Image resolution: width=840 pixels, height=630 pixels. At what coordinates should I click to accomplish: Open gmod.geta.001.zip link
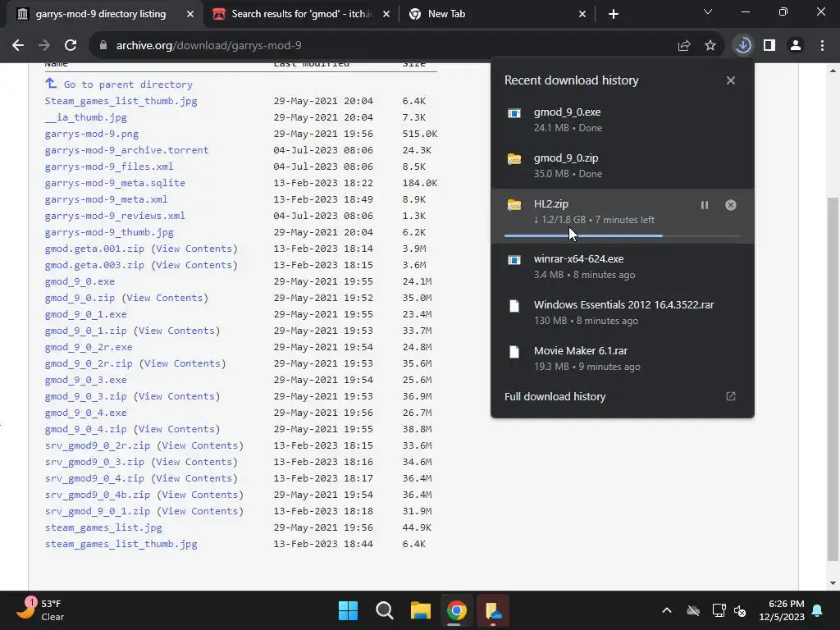click(94, 249)
